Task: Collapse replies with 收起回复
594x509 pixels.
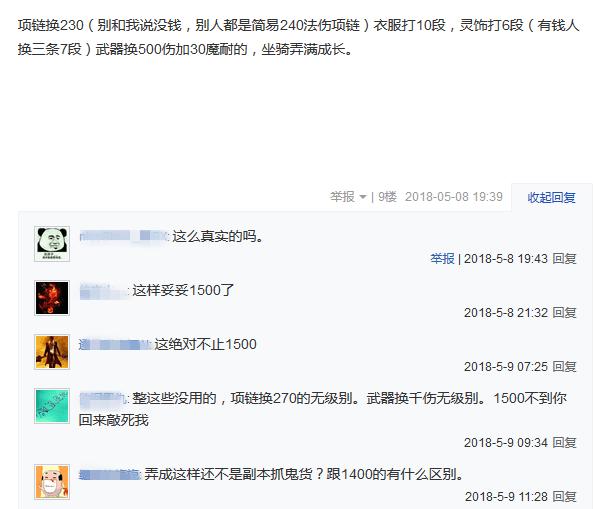Action: (551, 197)
